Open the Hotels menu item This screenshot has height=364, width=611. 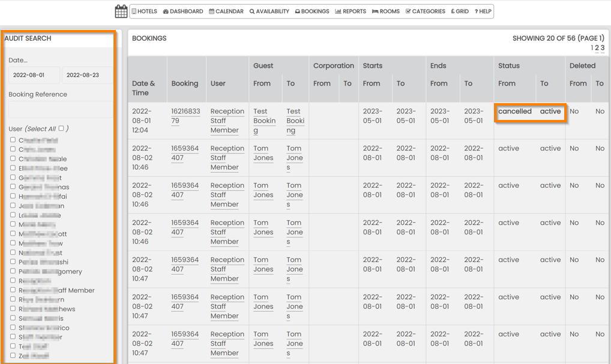pyautogui.click(x=144, y=11)
